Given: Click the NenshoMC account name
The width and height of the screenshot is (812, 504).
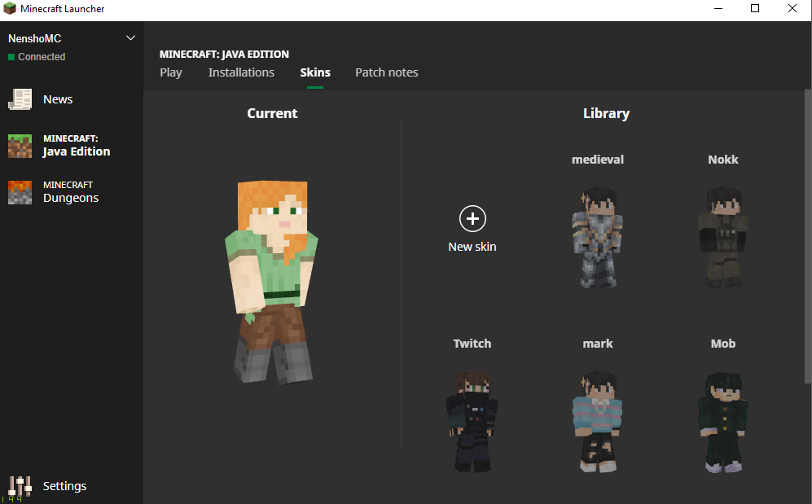Looking at the screenshot, I should coord(35,39).
